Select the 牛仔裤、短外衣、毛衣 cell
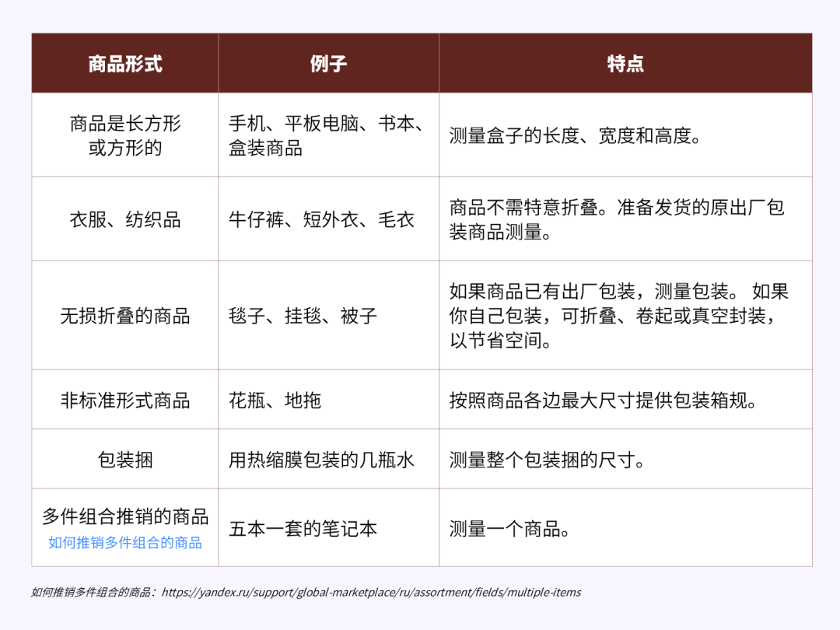The width and height of the screenshot is (840, 630). click(x=328, y=219)
